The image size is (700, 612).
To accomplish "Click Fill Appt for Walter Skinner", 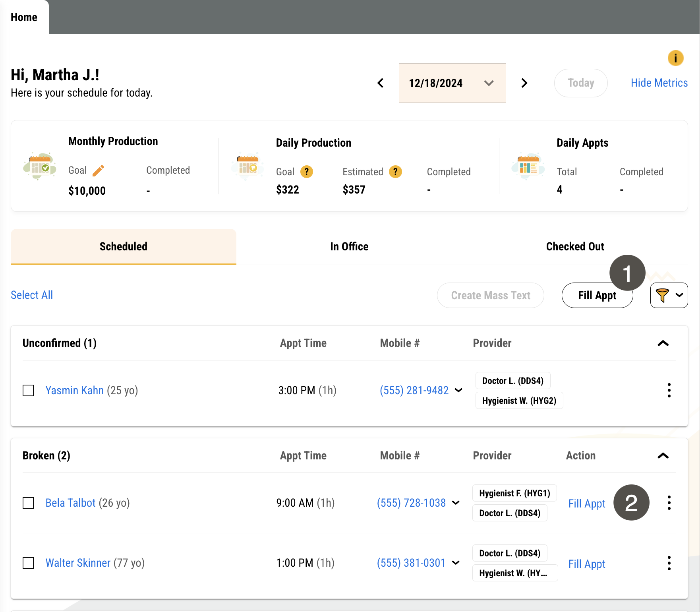I will pyautogui.click(x=587, y=564).
